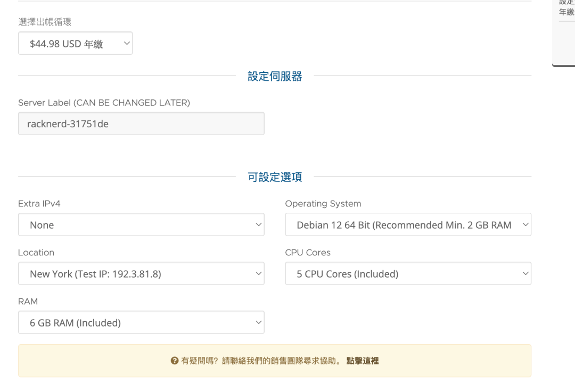The width and height of the screenshot is (575, 392).
Task: Click the chevron arrow on RAM select
Action: 259,323
